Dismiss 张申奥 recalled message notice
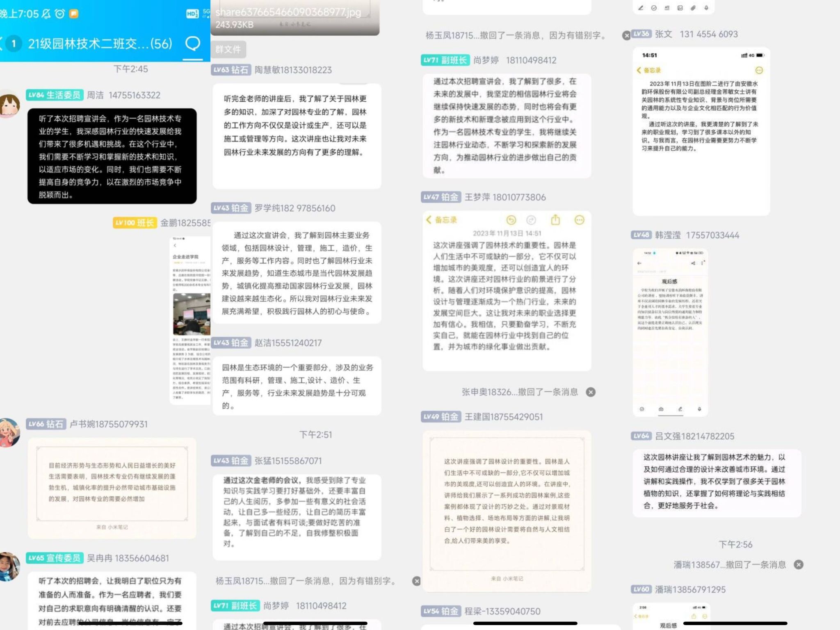This screenshot has width=840, height=630. tap(591, 392)
